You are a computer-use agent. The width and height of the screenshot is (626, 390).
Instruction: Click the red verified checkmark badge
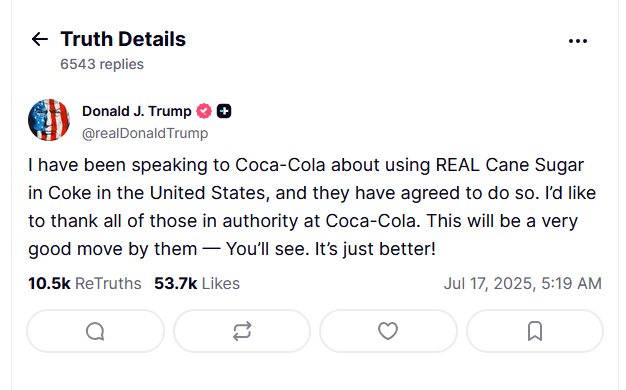[204, 111]
